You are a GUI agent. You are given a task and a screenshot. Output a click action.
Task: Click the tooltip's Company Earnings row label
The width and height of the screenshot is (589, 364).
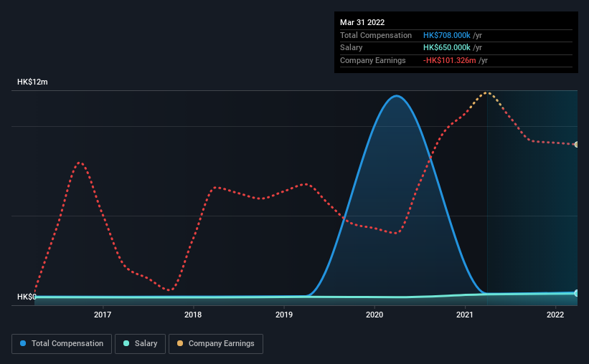[372, 60]
